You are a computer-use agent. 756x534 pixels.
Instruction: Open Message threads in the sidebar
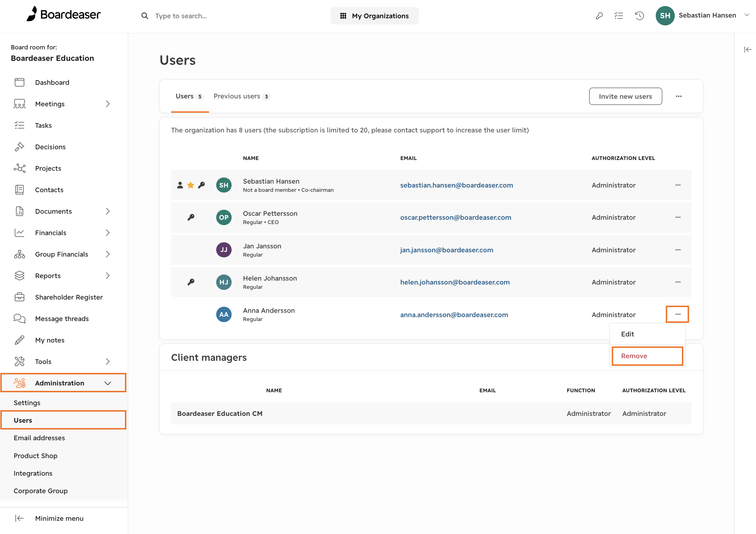[62, 319]
